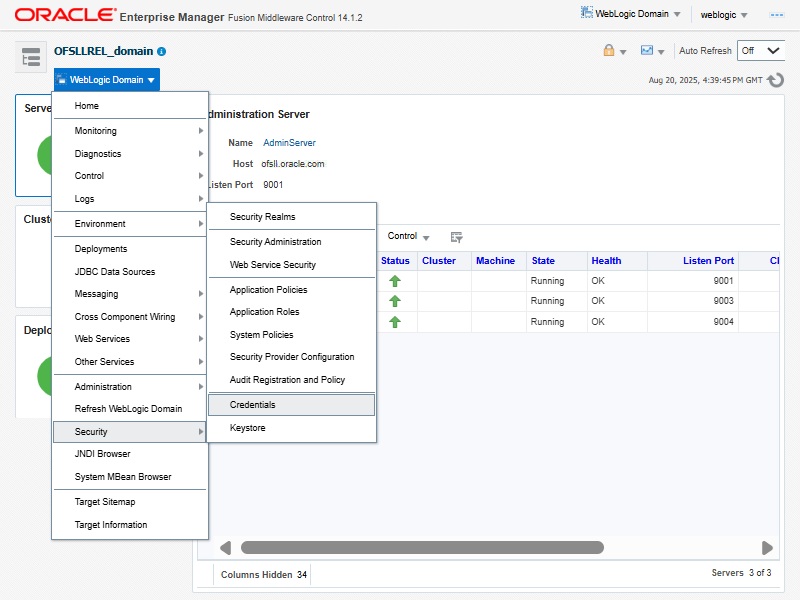
Task: Click the info icon beside OFSLLREL_domain
Action: point(162,51)
